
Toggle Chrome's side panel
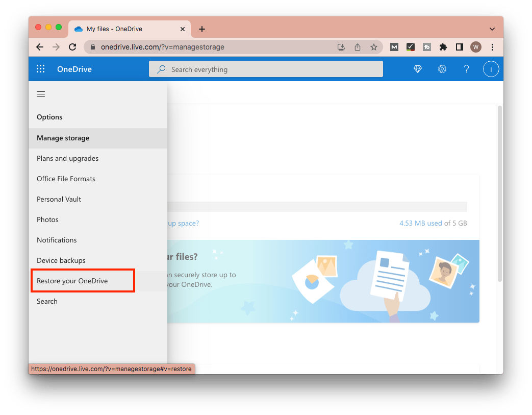(459, 47)
